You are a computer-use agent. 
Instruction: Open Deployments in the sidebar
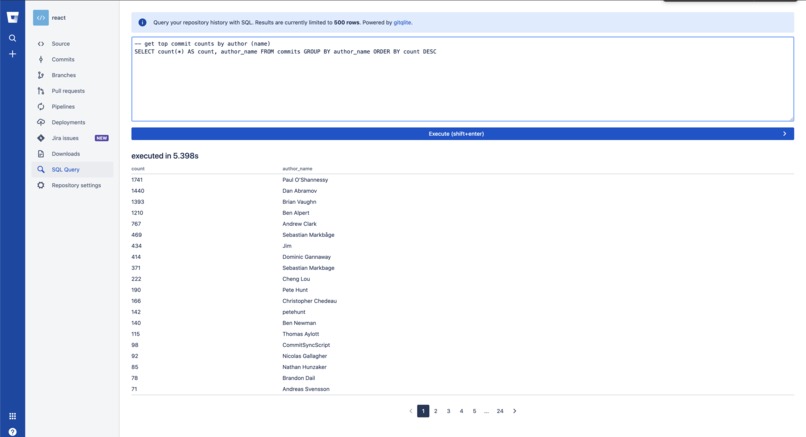click(72, 122)
